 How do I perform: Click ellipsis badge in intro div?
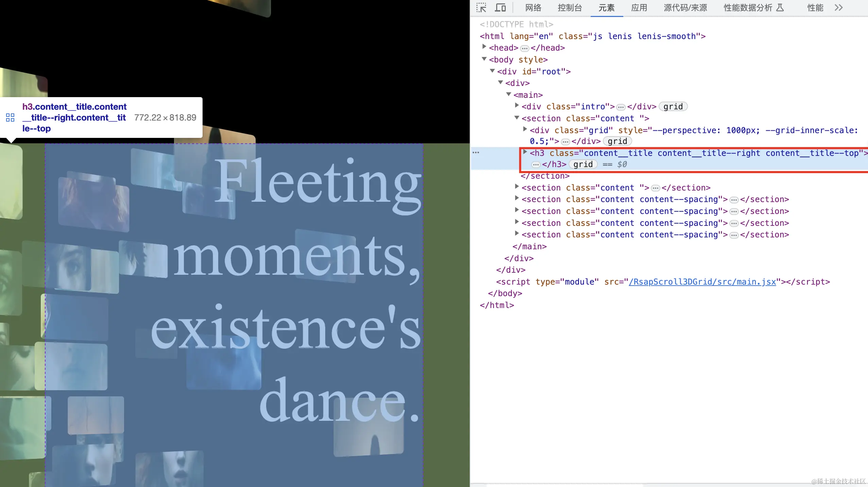tap(621, 107)
